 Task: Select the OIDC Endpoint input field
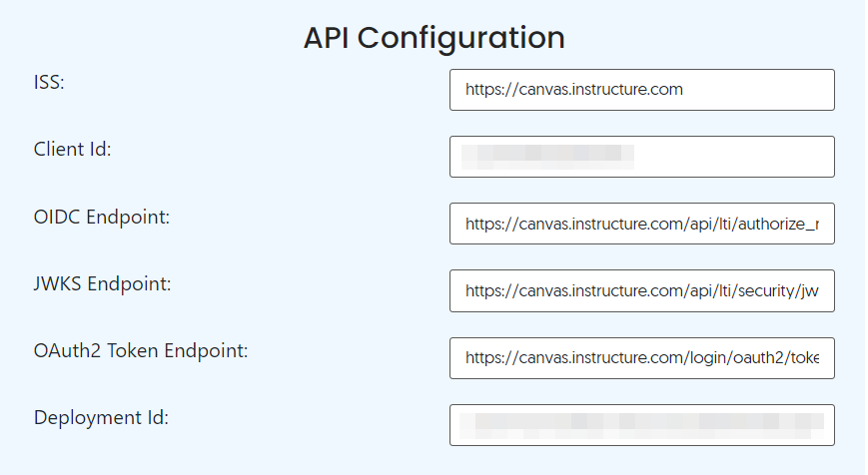click(x=641, y=224)
